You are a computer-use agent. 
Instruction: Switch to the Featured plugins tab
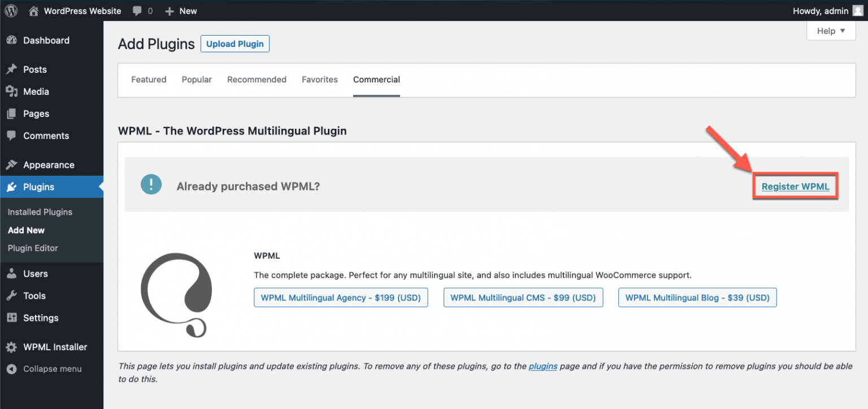[x=148, y=79]
